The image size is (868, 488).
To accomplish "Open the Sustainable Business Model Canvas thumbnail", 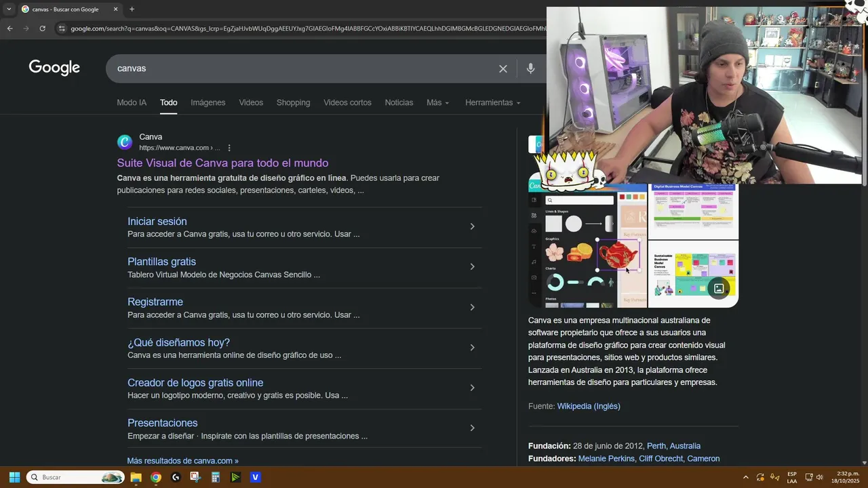I will [693, 274].
